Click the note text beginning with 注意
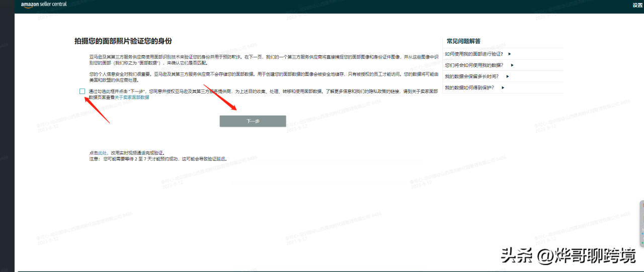Screen dimensions: 644x272 point(157,158)
